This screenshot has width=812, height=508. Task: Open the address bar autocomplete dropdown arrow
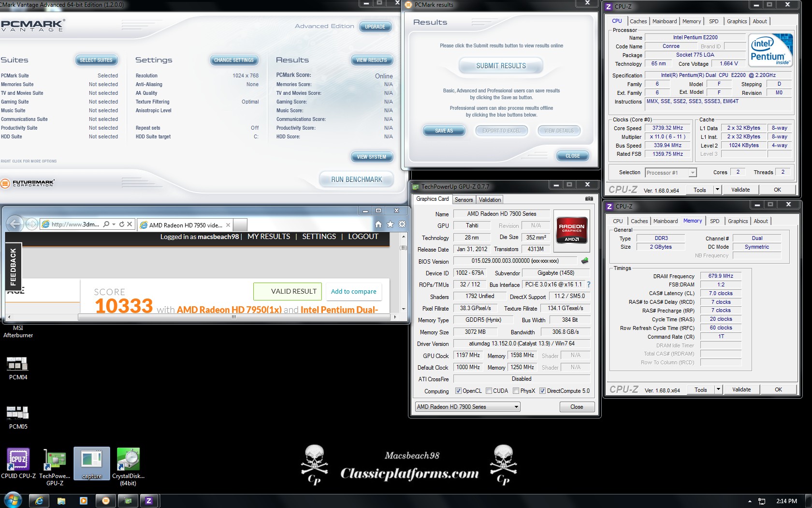tap(114, 224)
